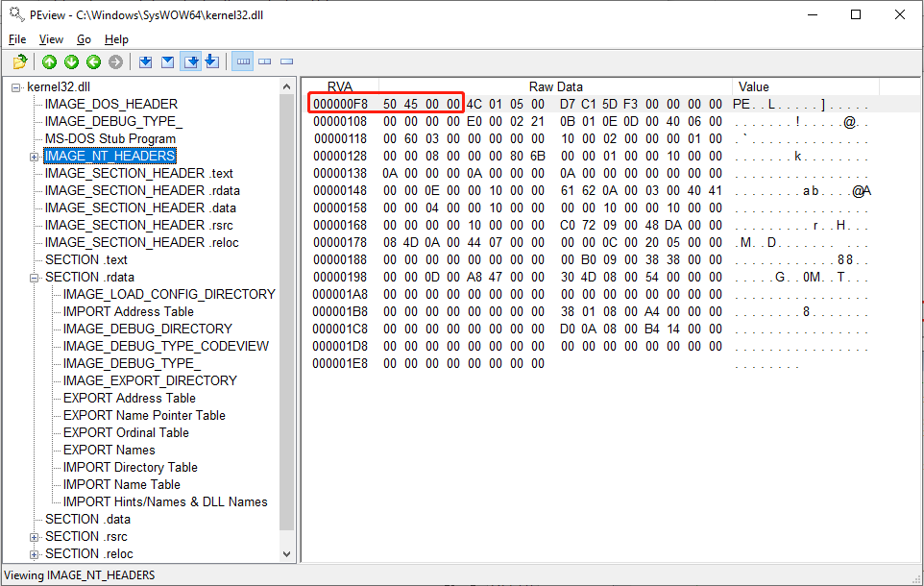
Task: Click the first blue download-arrow toolbar icon
Action: point(146,62)
